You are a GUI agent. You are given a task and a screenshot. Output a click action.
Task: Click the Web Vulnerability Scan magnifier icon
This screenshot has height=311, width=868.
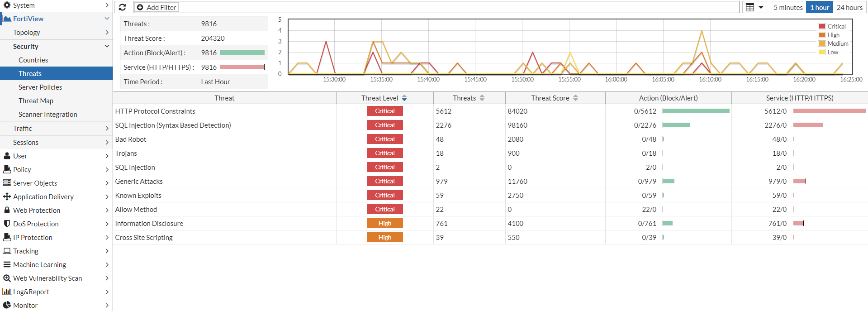pos(7,278)
